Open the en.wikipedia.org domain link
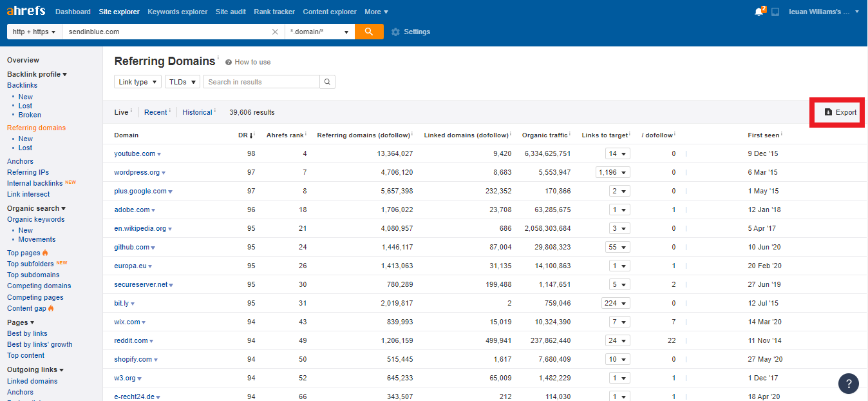 pos(140,228)
